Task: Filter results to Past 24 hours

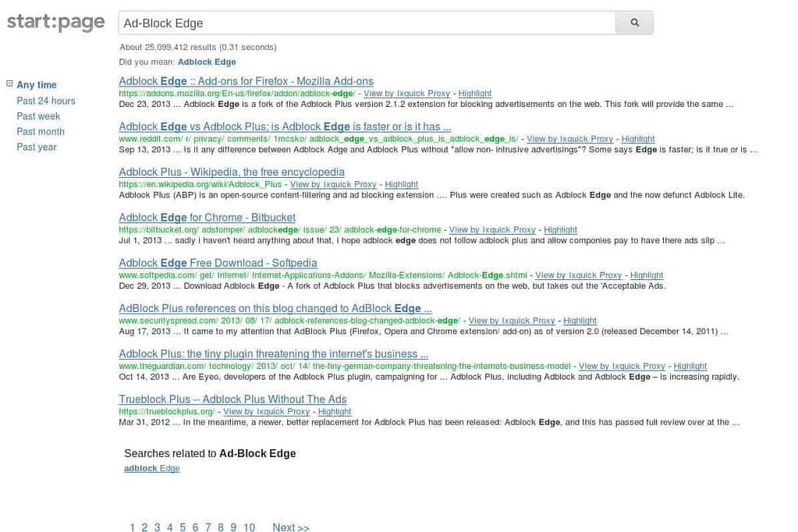Action: pyautogui.click(x=46, y=101)
